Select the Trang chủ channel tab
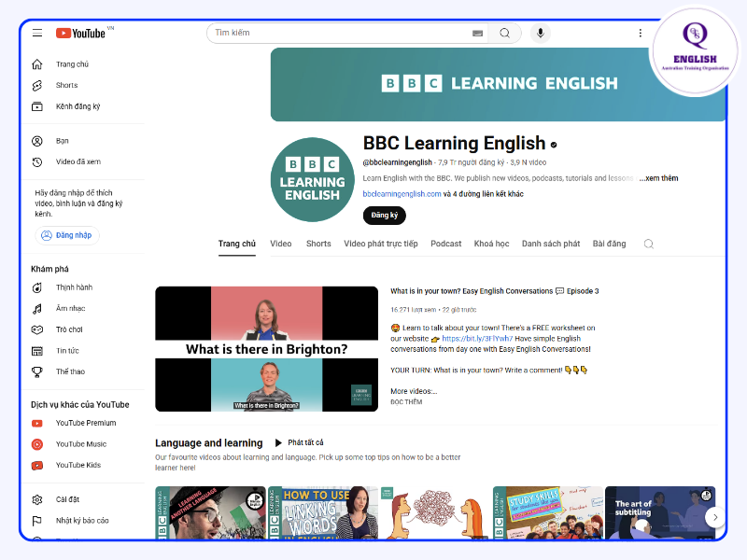 [237, 244]
